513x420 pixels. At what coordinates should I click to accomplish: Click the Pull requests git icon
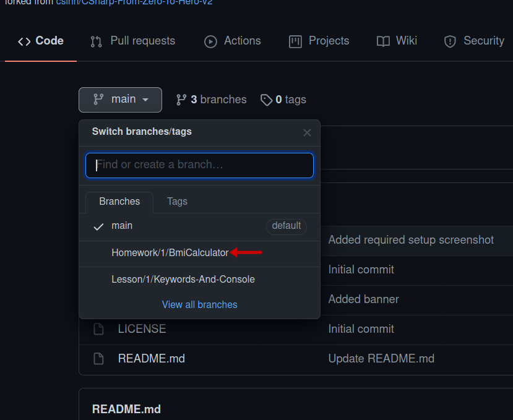point(96,41)
